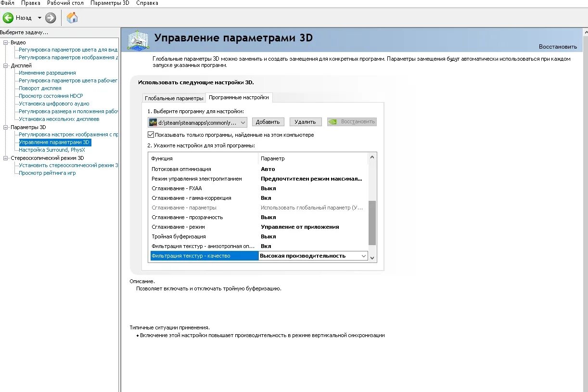Open Регулировка параметров изображения for video

point(68,57)
